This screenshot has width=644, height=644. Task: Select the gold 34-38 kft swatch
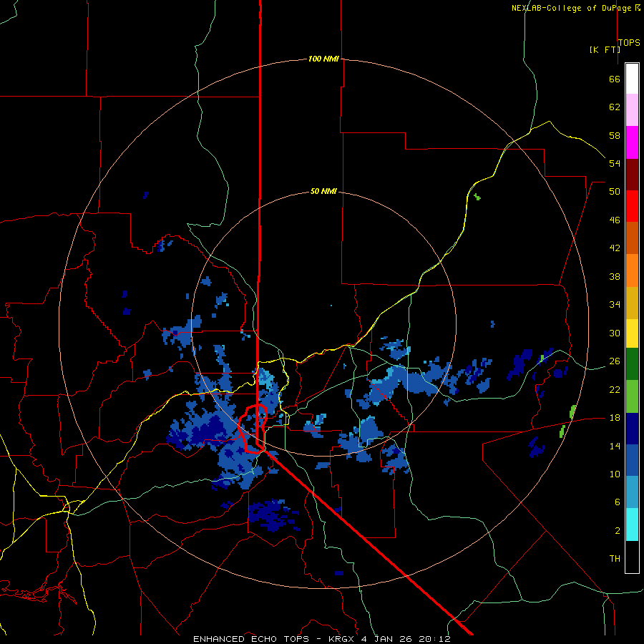click(x=632, y=303)
